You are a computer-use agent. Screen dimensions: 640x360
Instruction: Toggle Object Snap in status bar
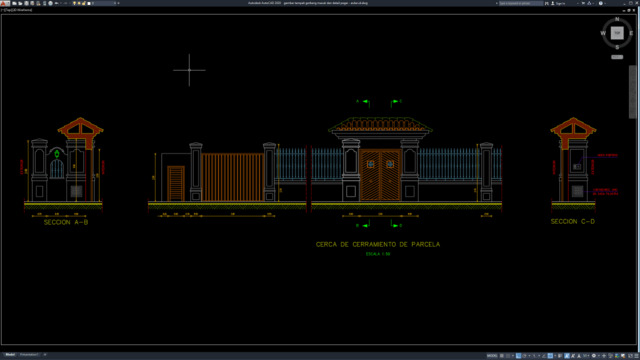[550, 356]
